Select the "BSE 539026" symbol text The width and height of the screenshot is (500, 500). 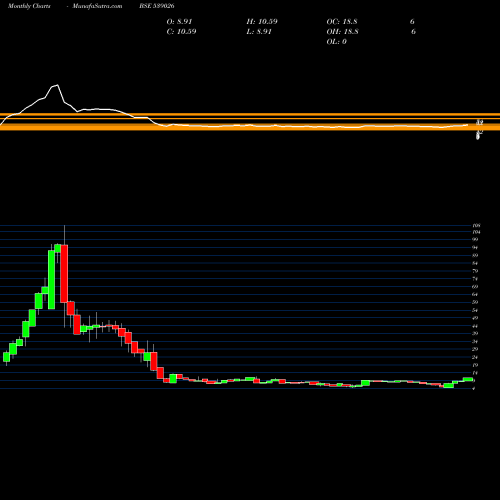point(157,6)
